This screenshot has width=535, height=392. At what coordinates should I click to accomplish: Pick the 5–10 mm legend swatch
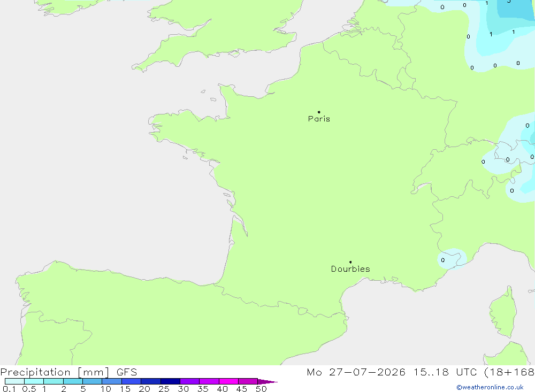[x=92, y=381]
